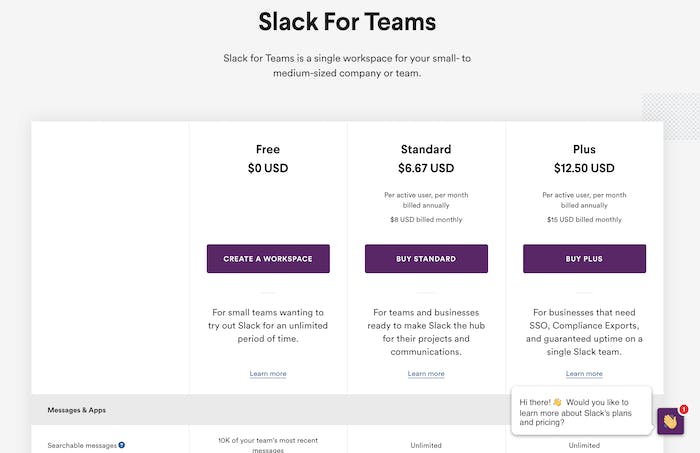This screenshot has width=700, height=453.
Task: Click the 10K most recent messages cell
Action: click(x=268, y=445)
